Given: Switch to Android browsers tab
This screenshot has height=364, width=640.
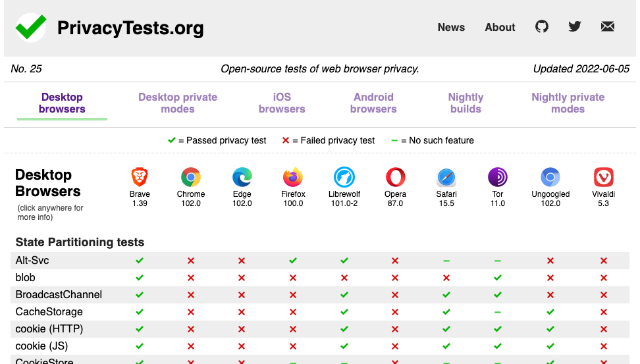Looking at the screenshot, I should [373, 103].
